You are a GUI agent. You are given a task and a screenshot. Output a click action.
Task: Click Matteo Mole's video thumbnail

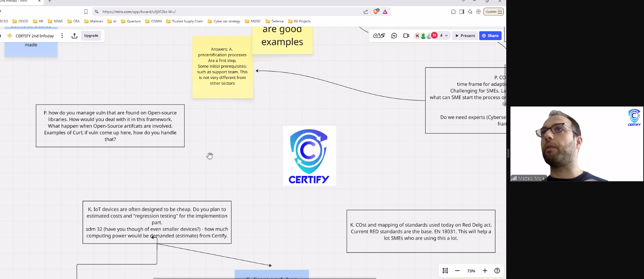point(577,144)
